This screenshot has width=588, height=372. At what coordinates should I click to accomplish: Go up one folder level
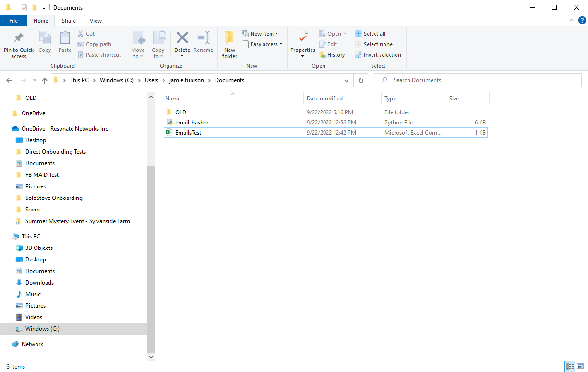click(x=45, y=80)
